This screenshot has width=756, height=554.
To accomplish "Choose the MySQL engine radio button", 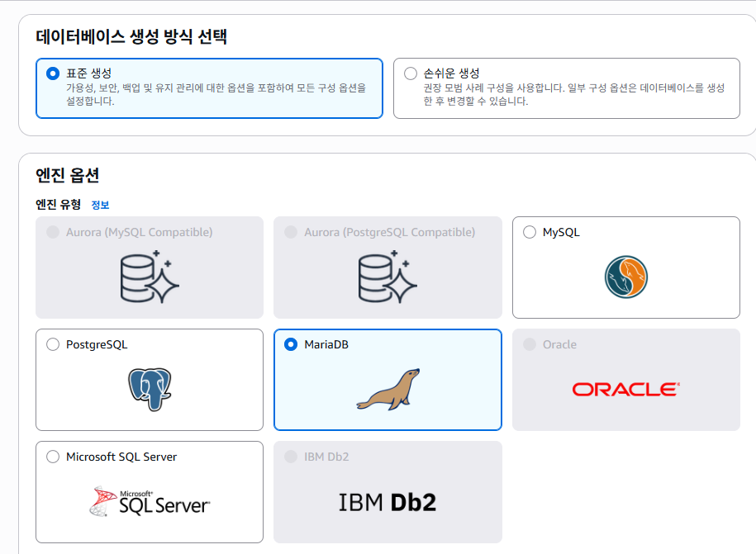I will 530,232.
